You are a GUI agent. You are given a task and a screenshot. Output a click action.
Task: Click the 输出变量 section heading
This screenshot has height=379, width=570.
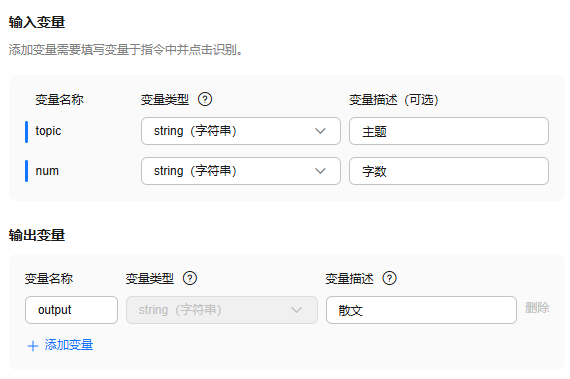(x=37, y=235)
